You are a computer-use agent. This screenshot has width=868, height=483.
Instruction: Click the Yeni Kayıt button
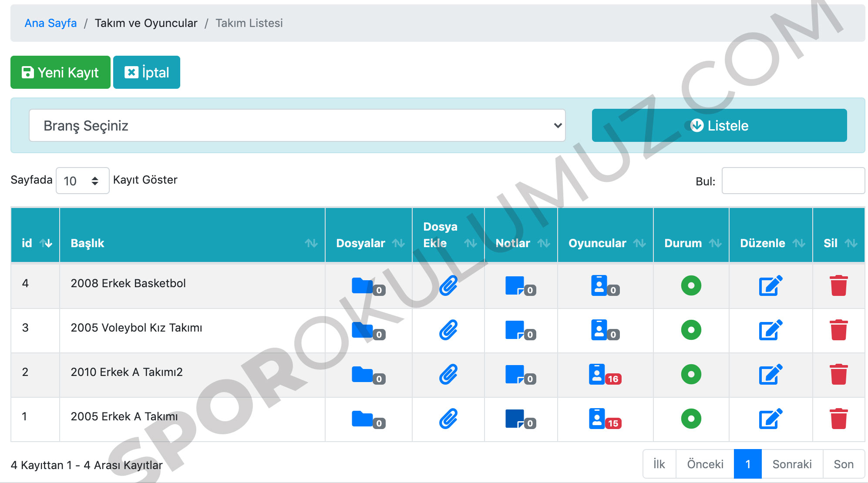click(x=61, y=72)
